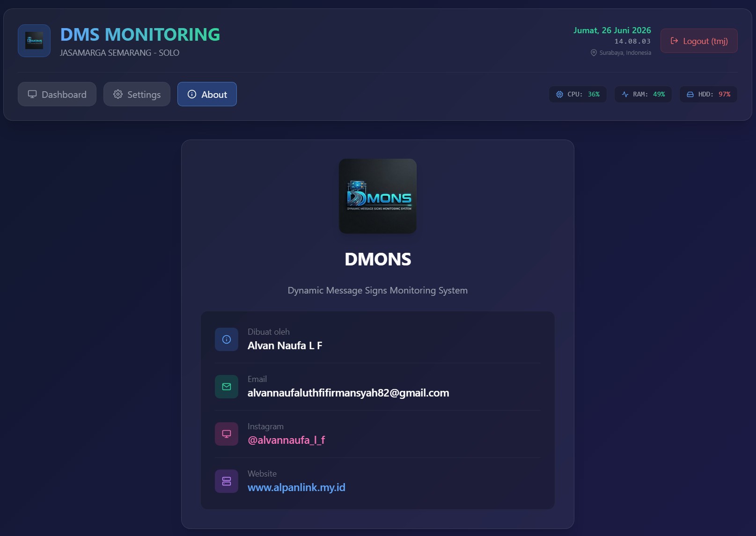Click the Surabaya, Indonesia location text
Image resolution: width=756 pixels, height=536 pixels.
625,53
